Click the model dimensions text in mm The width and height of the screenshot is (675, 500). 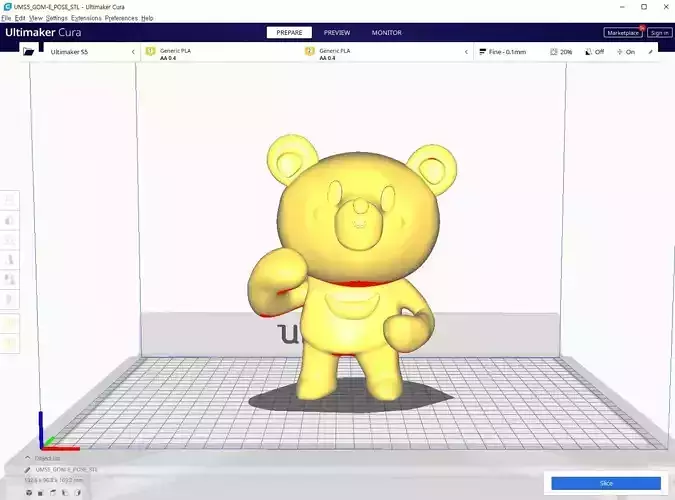(54, 480)
